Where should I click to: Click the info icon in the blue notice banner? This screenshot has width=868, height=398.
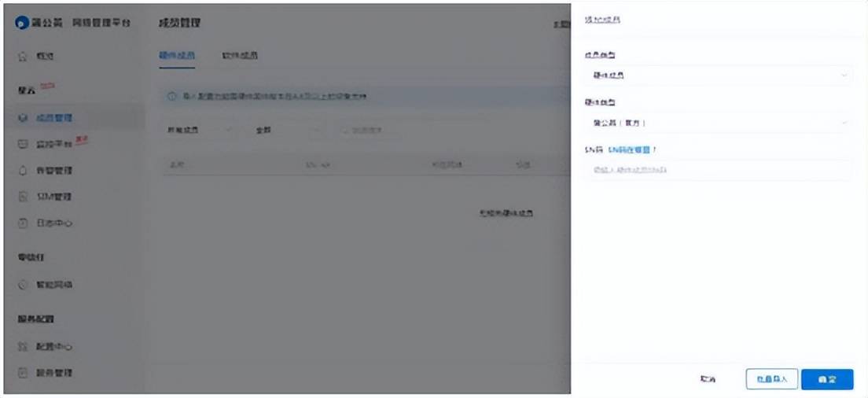(171, 96)
